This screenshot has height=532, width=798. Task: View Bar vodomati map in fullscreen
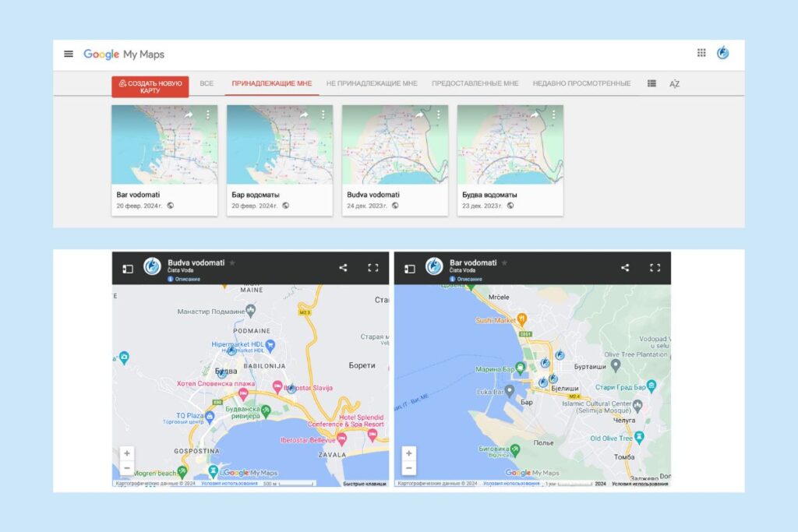coord(655,267)
